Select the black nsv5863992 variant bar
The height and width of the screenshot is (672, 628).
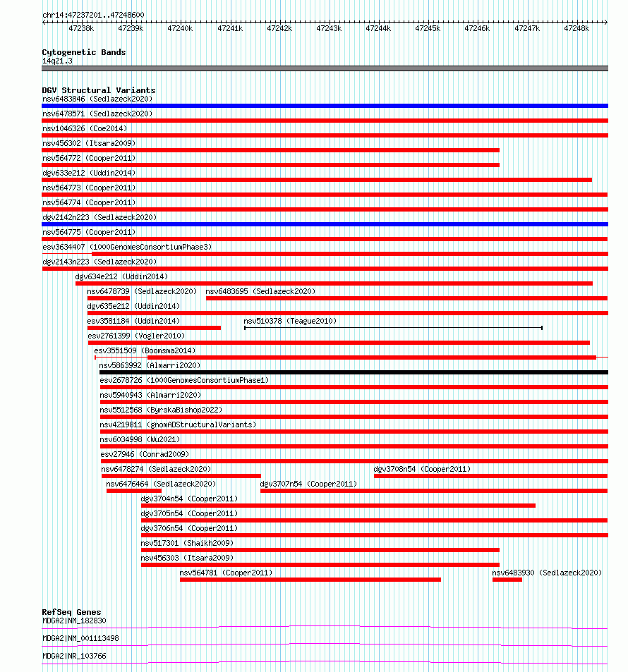[354, 372]
